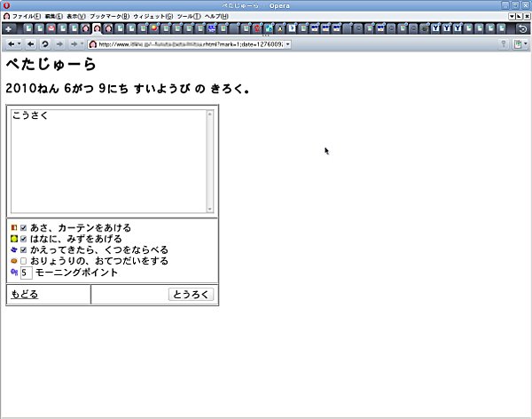This screenshot has width=532, height=419.
Task: Click the morning point icon
Action: pos(14,273)
